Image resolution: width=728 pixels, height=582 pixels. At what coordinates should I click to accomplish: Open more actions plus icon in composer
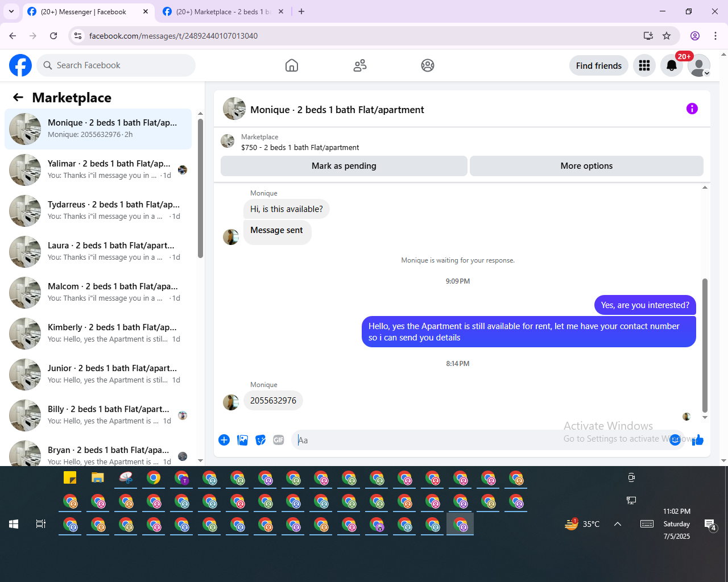[x=224, y=440]
